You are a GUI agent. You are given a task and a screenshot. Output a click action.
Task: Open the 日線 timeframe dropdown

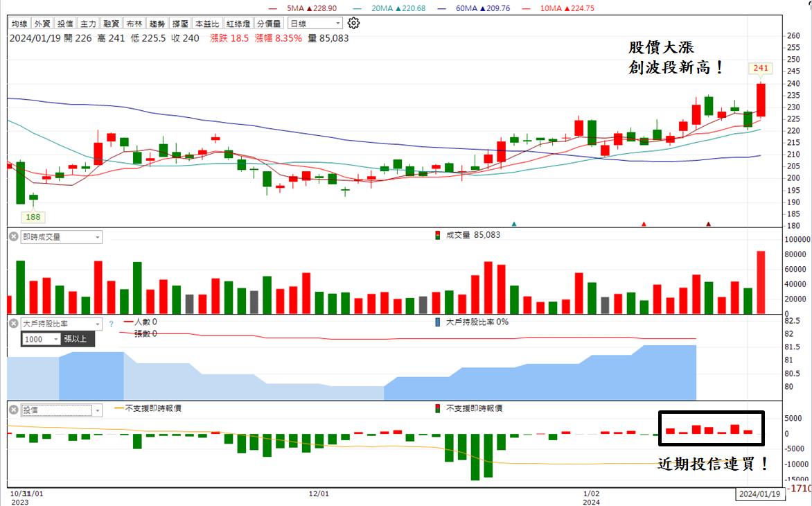point(315,24)
